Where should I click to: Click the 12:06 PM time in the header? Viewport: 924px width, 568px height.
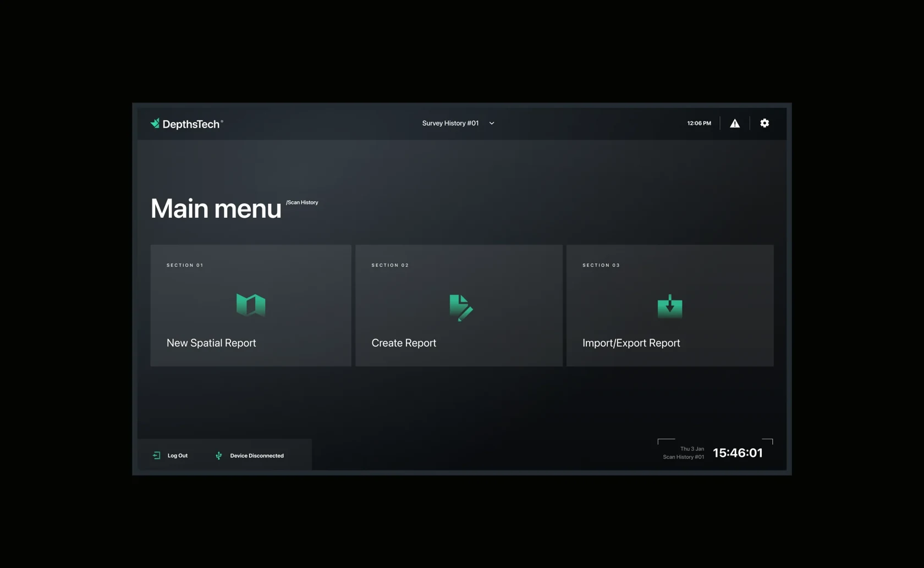click(699, 123)
